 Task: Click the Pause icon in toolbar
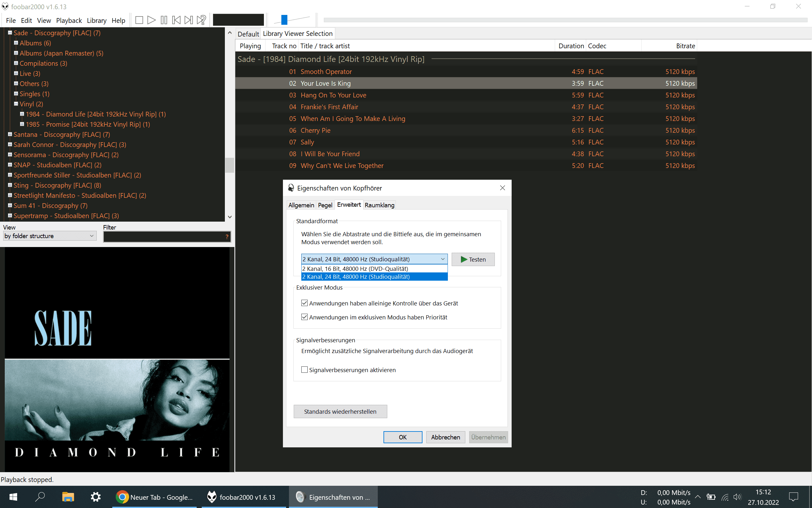pyautogui.click(x=164, y=20)
